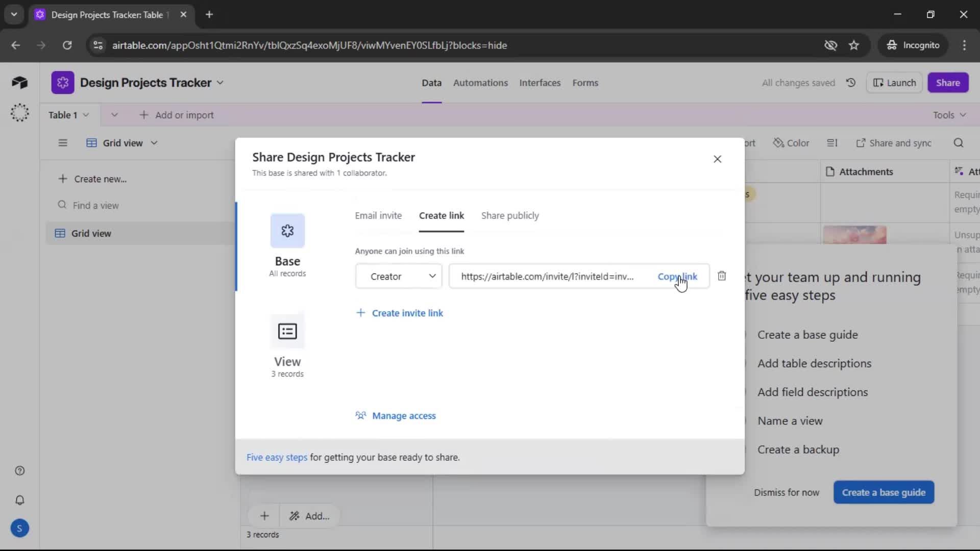Image resolution: width=980 pixels, height=551 pixels.
Task: Open Share and sync
Action: tap(894, 143)
